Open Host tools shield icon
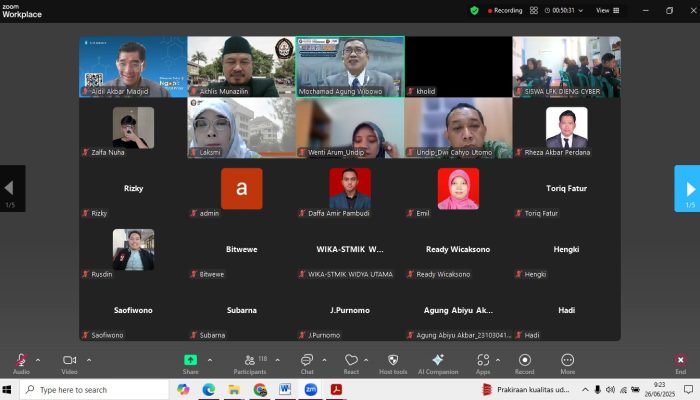This screenshot has height=400, width=700. click(393, 360)
